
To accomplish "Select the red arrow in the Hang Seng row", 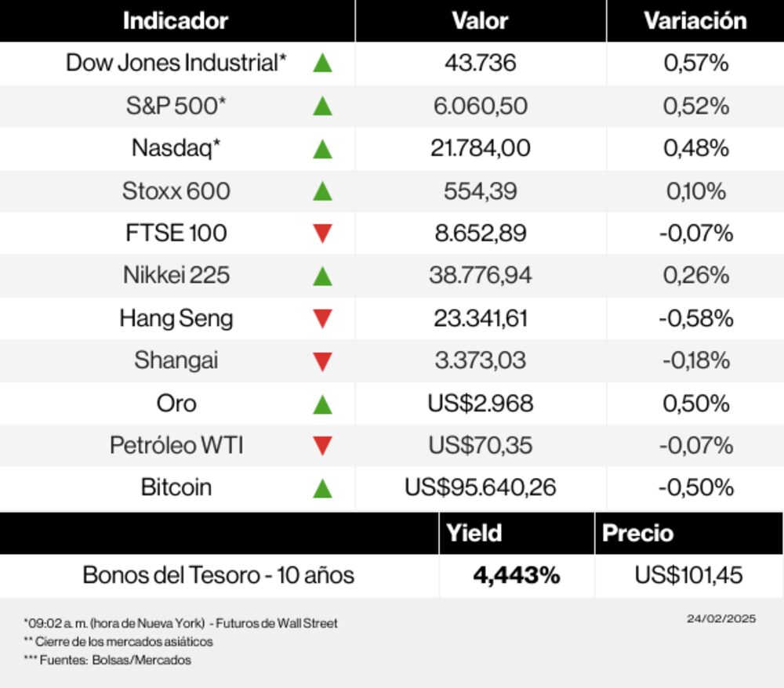I will click(x=322, y=319).
